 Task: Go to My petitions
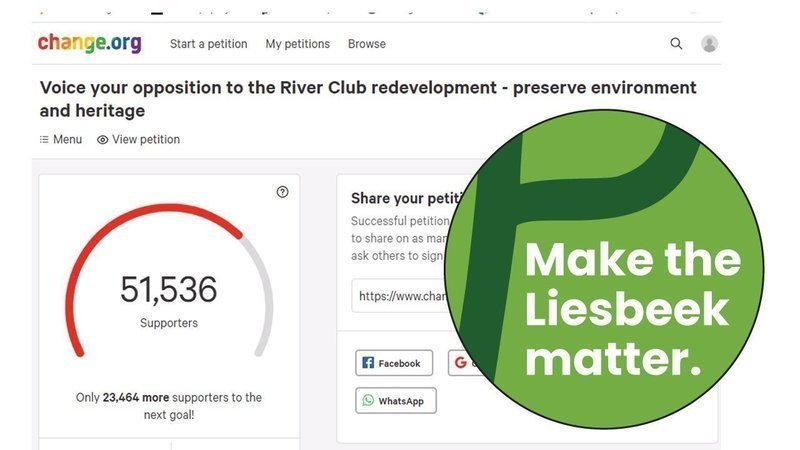click(297, 44)
